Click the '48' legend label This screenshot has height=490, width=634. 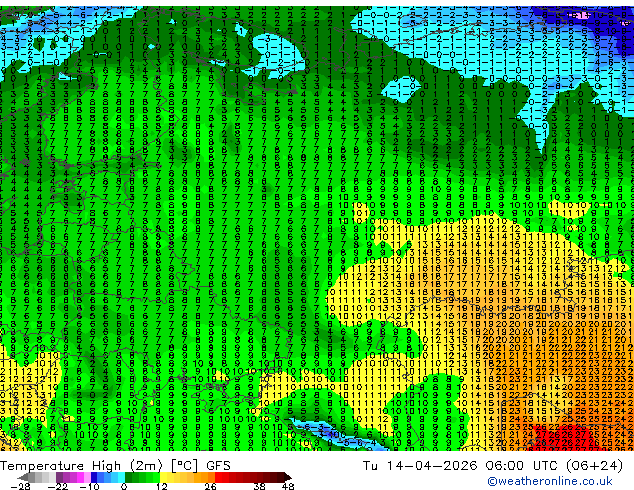[288, 486]
